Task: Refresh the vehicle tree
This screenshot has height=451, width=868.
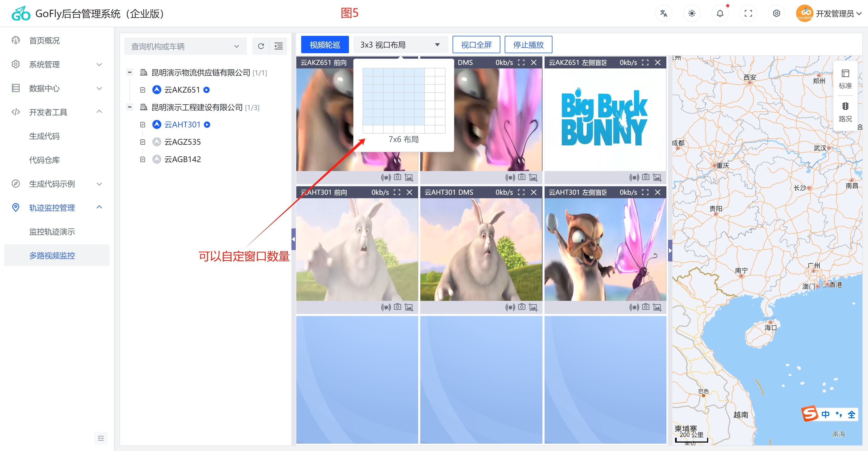Action: 261,46
